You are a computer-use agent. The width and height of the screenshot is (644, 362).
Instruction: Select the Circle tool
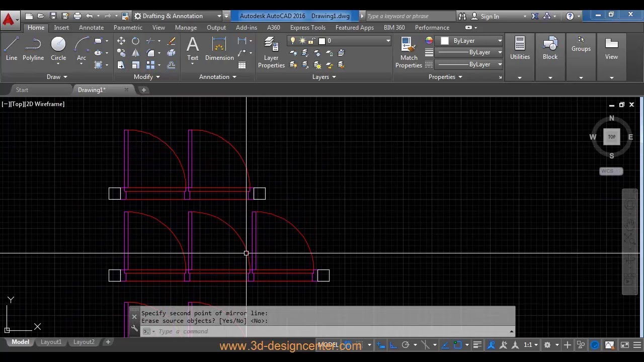(x=58, y=49)
